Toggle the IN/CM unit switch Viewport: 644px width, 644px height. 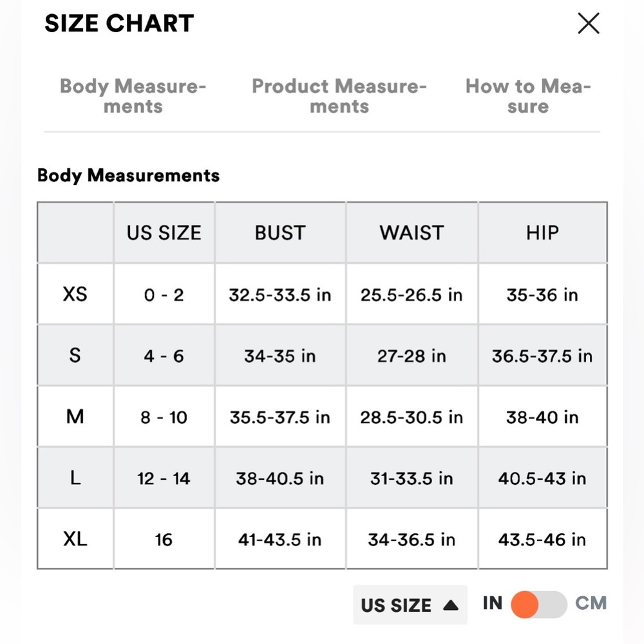(539, 604)
